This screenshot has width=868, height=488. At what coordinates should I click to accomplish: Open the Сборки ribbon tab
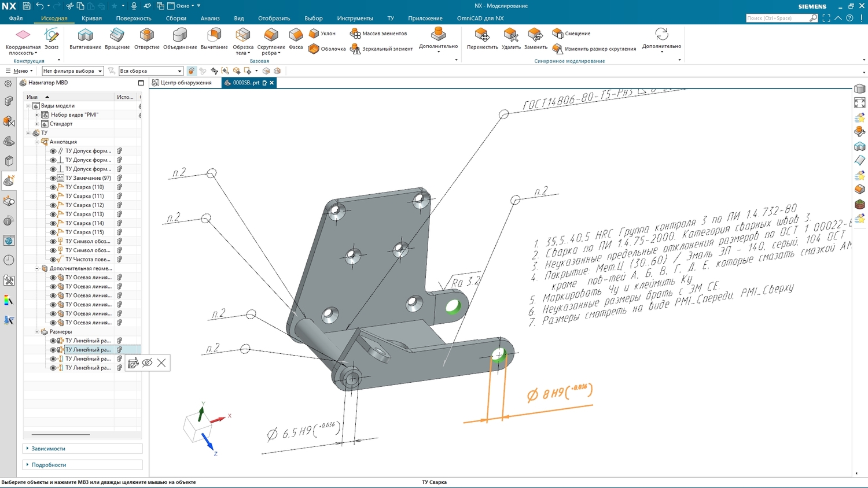click(176, 19)
